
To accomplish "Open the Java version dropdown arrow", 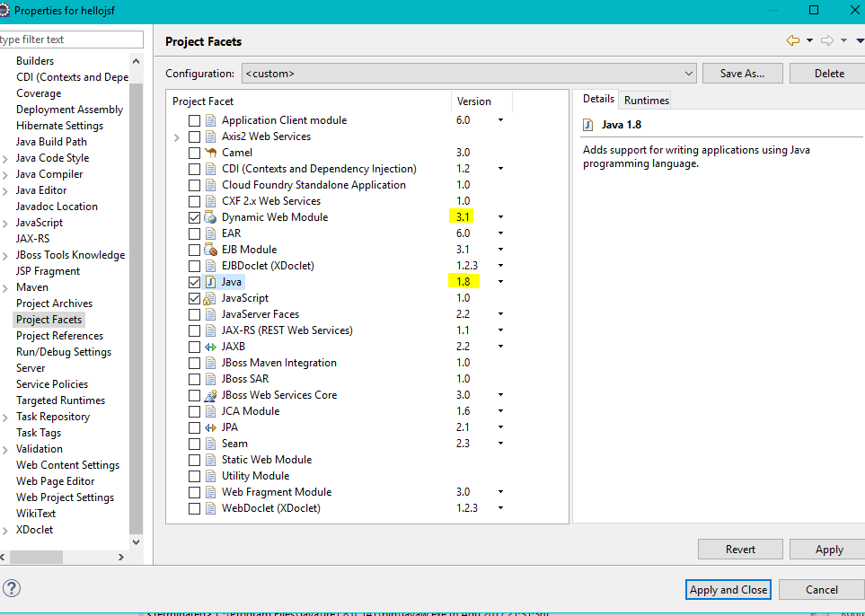I will pyautogui.click(x=500, y=282).
